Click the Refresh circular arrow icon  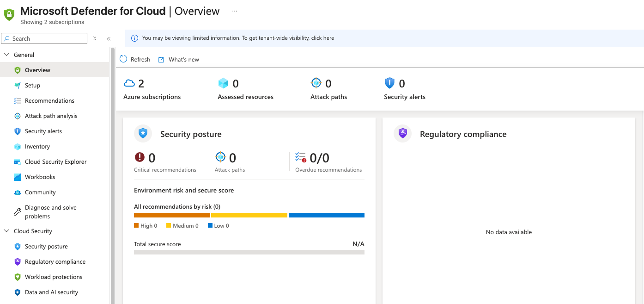123,59
